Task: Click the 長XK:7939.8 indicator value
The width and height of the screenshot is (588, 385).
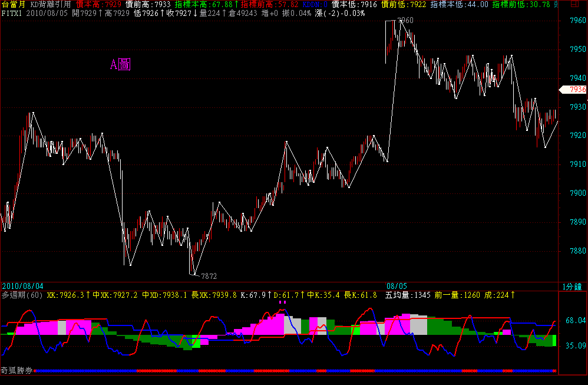Action: click(x=214, y=295)
